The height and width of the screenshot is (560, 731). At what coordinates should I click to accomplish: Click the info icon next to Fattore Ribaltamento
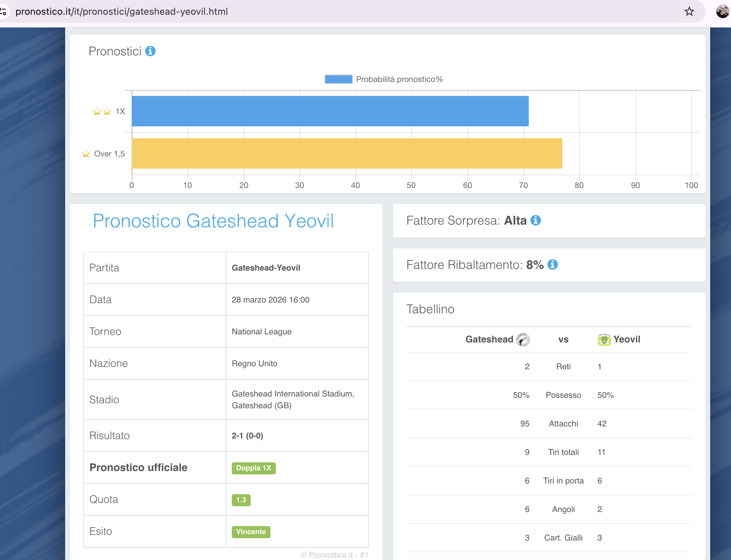point(553,265)
